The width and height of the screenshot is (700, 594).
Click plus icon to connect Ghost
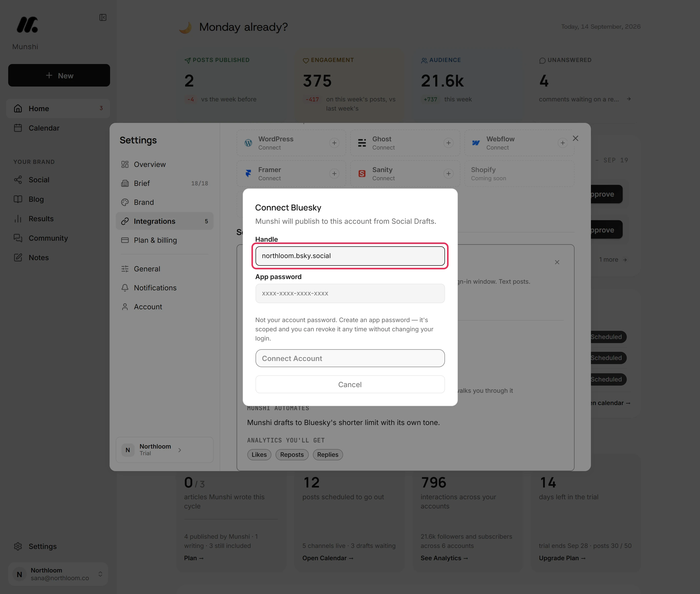(449, 143)
